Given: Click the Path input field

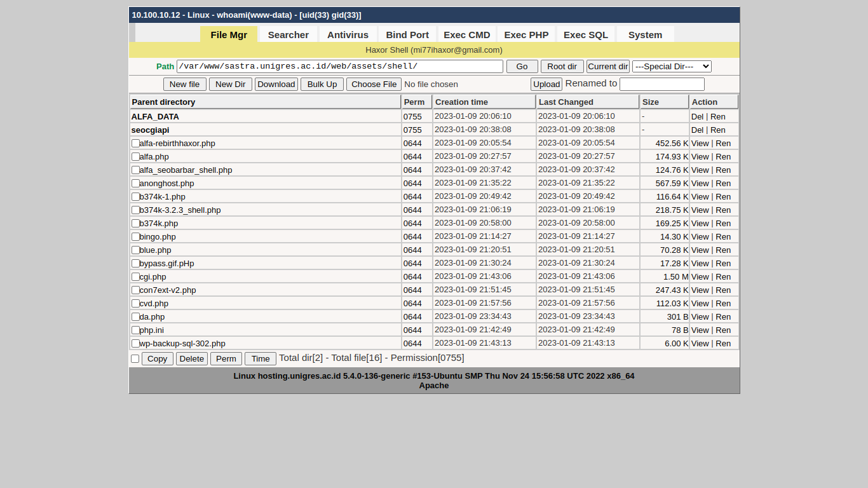Looking at the screenshot, I should tap(340, 67).
